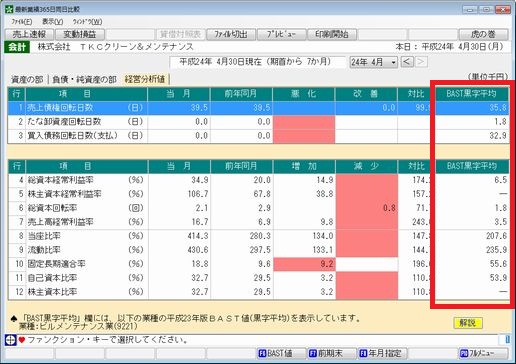Open the 虎の巻 help button
This screenshot has width=516, height=364.
(484, 34)
